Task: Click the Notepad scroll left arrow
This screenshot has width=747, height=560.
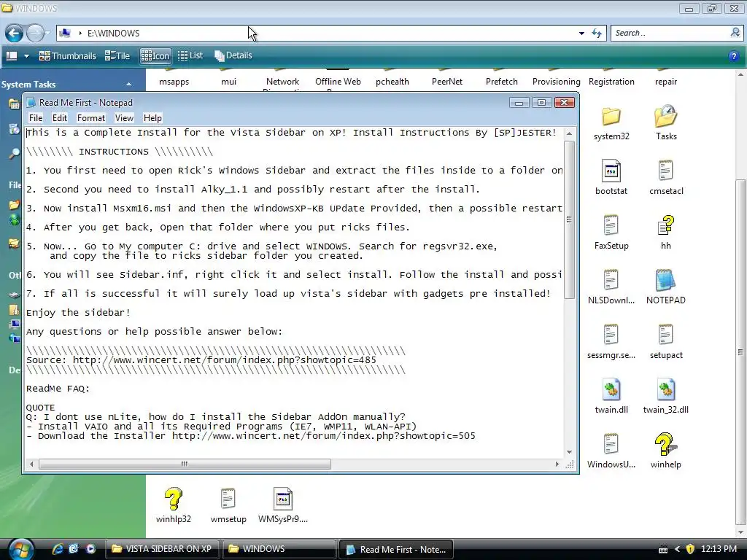Action: click(x=31, y=464)
